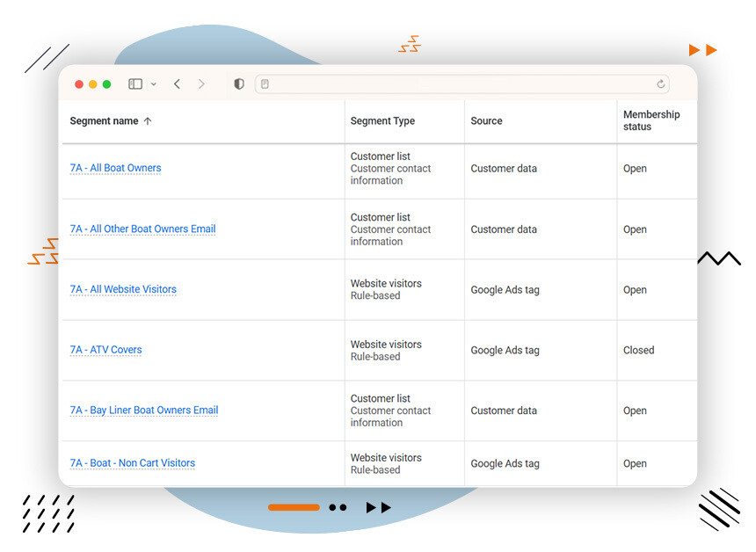The width and height of the screenshot is (756, 552).
Task: Toggle the Membership status for 7A - ATV Covers
Action: (638, 350)
